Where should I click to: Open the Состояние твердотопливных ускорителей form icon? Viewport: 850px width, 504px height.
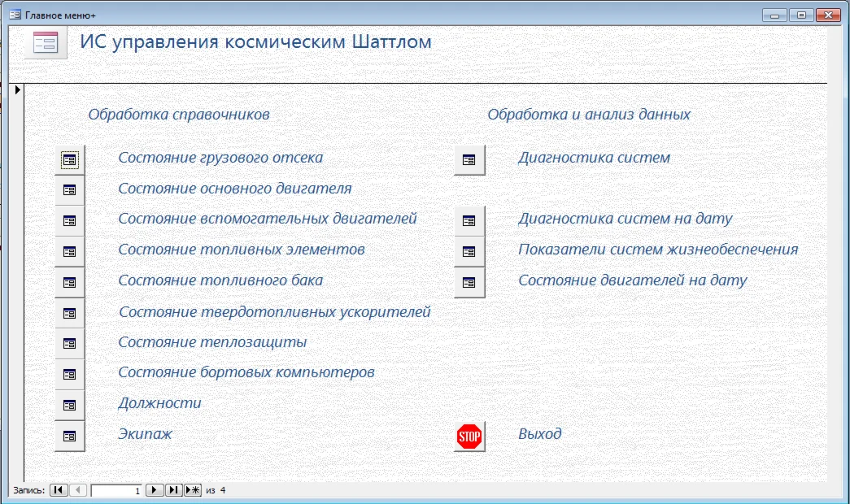69,312
